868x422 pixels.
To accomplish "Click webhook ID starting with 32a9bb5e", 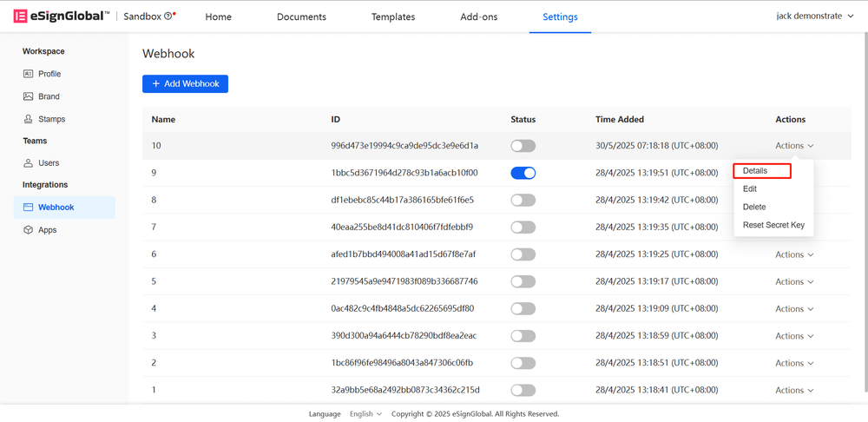I will click(x=404, y=390).
